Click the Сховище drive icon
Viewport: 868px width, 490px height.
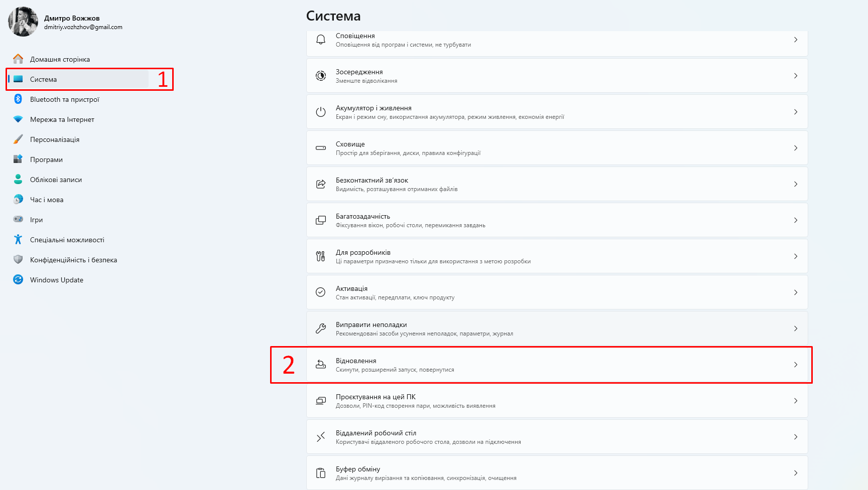[321, 148]
